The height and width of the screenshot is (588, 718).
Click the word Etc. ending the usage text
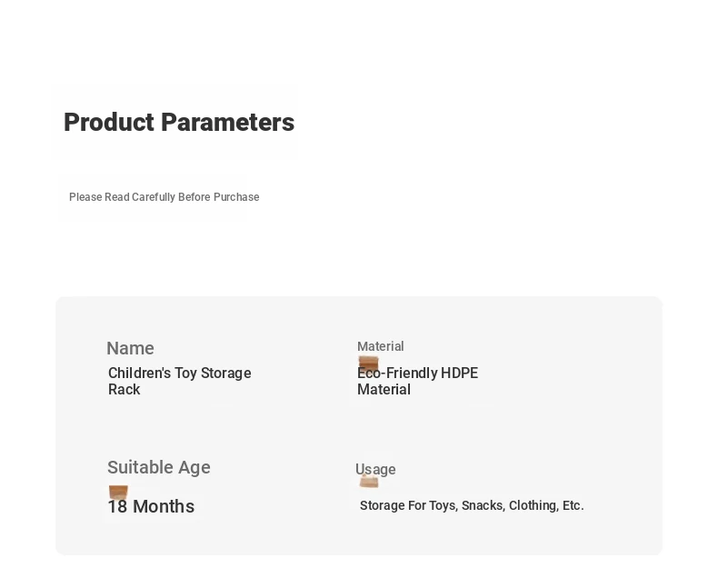coord(573,505)
